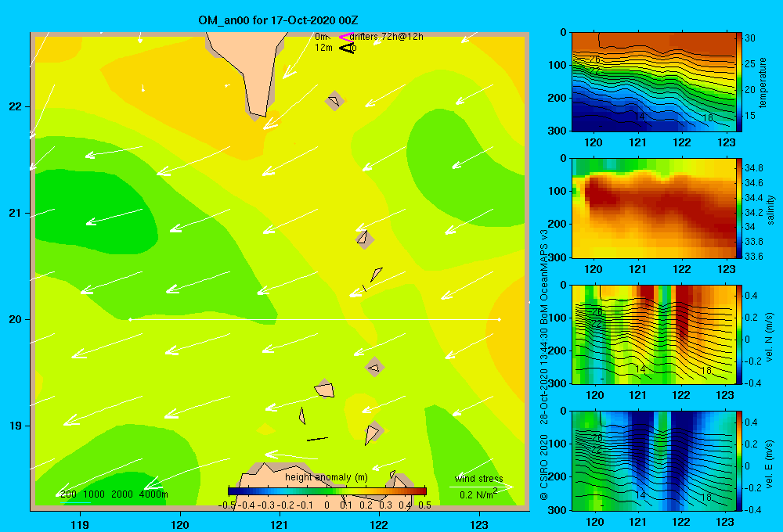Click the 1000 bathymetry contour label

coord(94,494)
